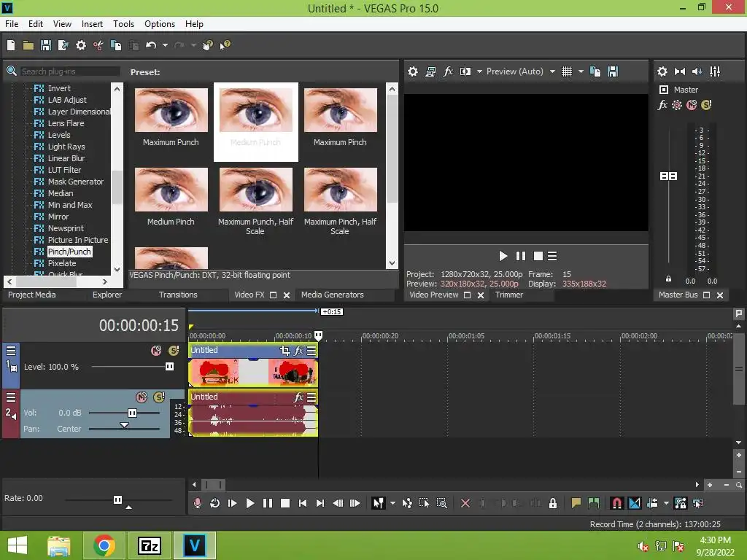The width and height of the screenshot is (747, 560).
Task: Click the Search plug-ins field
Action: tap(70, 71)
